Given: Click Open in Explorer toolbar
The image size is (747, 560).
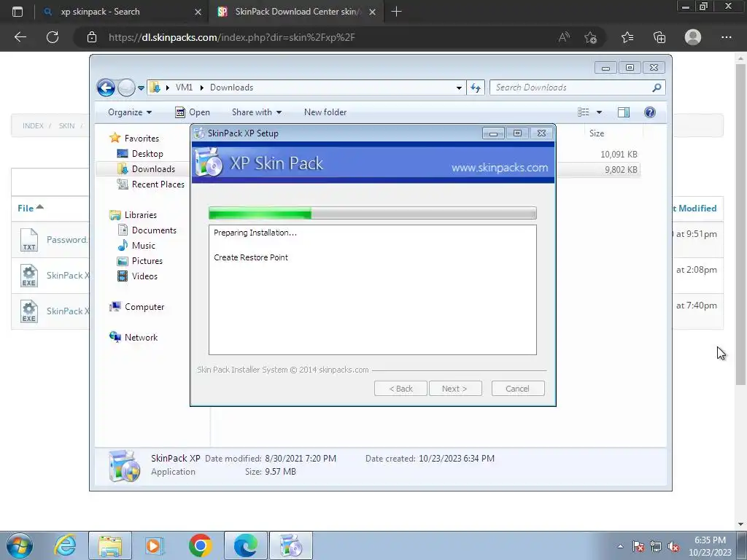Looking at the screenshot, I should click(193, 112).
